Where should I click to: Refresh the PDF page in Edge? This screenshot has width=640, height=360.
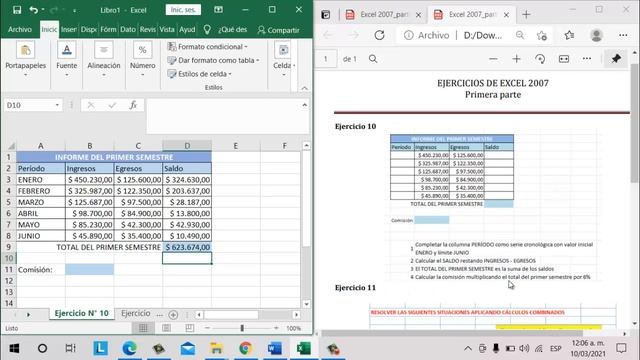380,35
